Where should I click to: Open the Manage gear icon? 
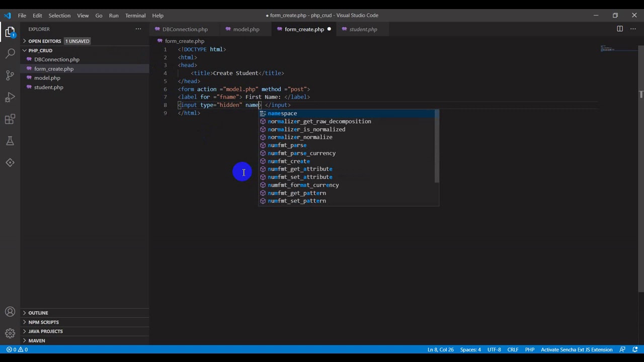[x=10, y=333]
